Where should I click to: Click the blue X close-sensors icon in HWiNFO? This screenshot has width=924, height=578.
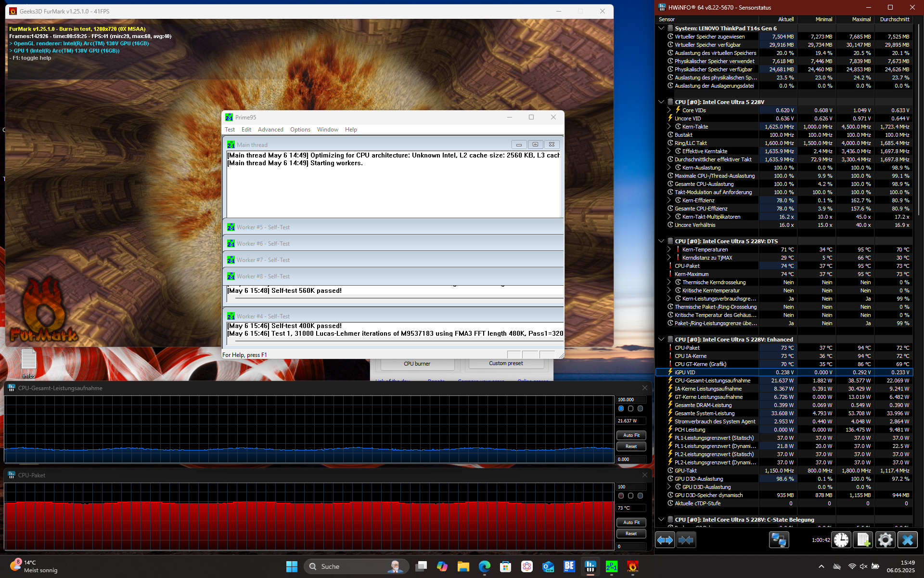click(908, 540)
